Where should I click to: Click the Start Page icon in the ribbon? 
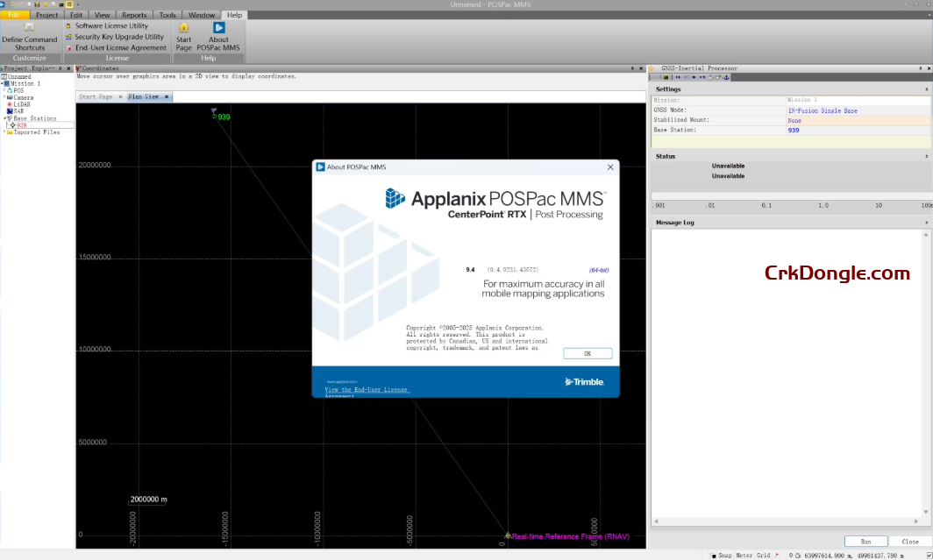pos(184,29)
